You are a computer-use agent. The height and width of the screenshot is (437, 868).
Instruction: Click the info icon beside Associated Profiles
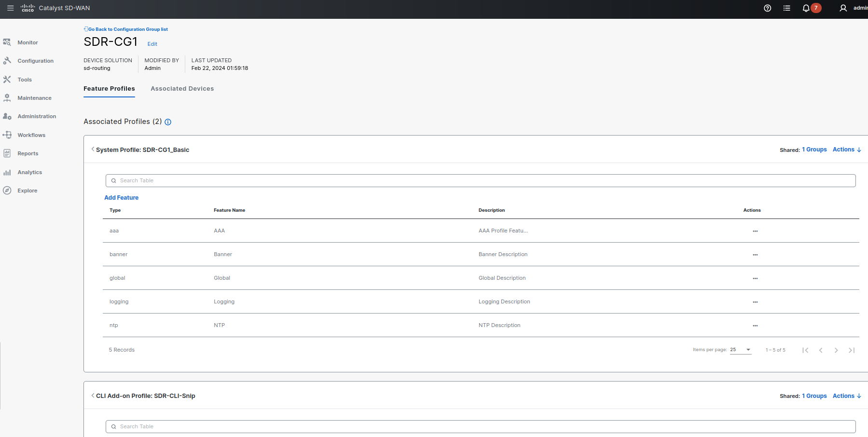[168, 122]
